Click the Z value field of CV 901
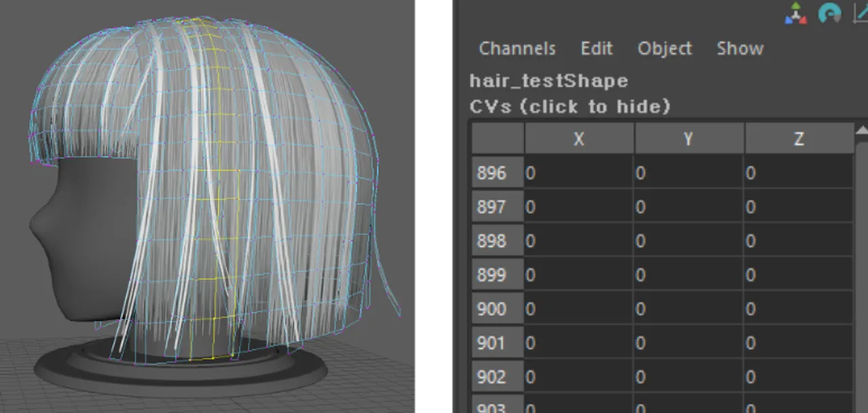This screenshot has height=413, width=868. 798,343
